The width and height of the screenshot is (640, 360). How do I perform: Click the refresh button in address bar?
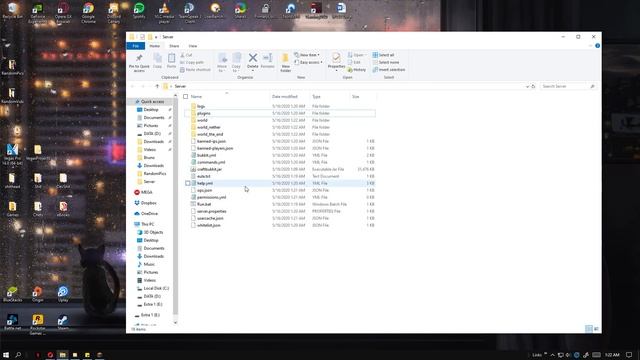tap(533, 87)
